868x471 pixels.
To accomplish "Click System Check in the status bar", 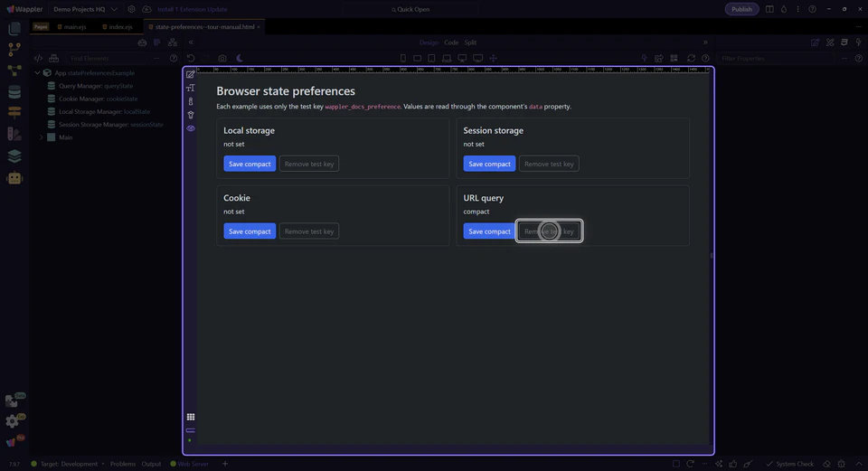I will click(789, 464).
